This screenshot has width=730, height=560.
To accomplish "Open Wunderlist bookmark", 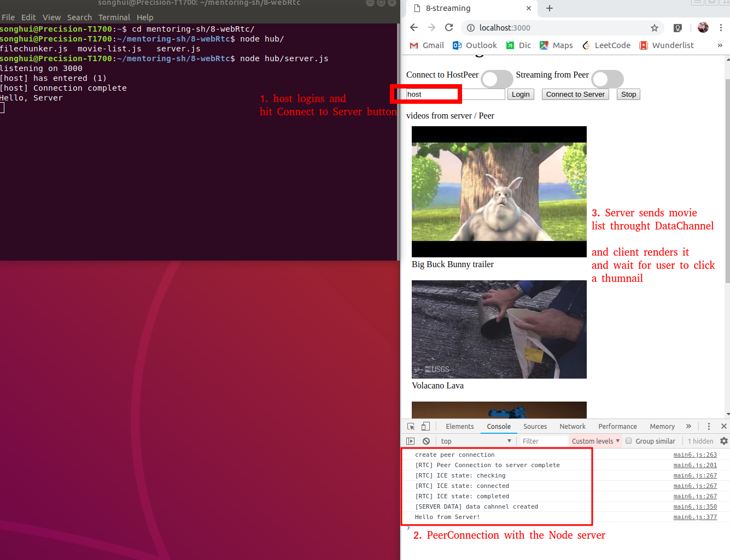I will 667,45.
